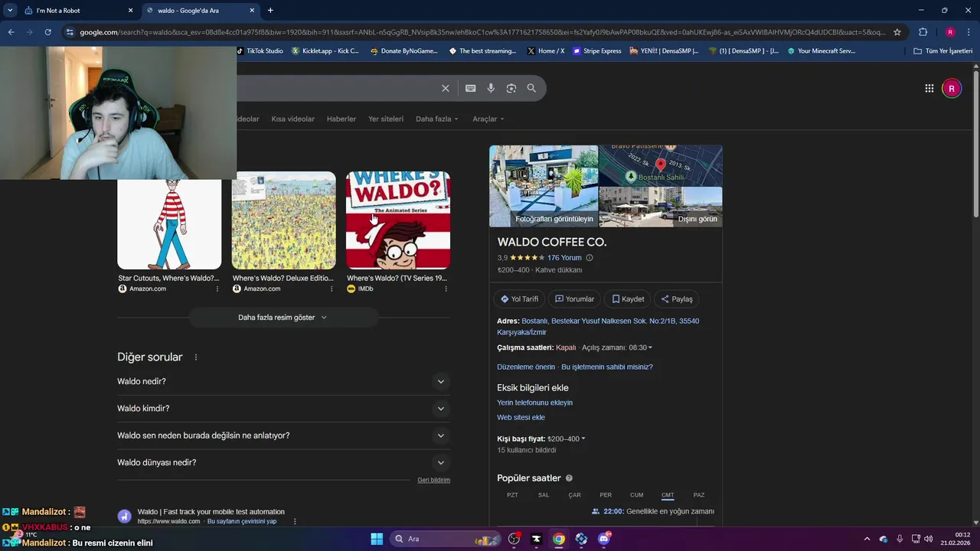Click the Daha fazla resim göster button
Image resolution: width=980 pixels, height=551 pixels.
coord(283,318)
